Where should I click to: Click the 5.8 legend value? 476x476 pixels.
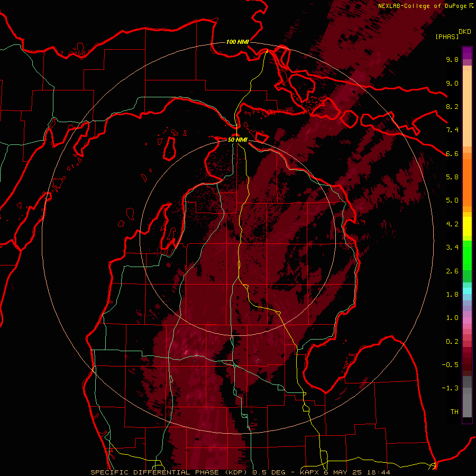[452, 177]
